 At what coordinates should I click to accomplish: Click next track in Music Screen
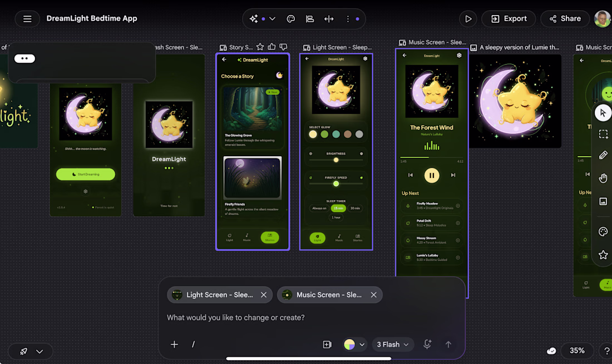click(453, 176)
